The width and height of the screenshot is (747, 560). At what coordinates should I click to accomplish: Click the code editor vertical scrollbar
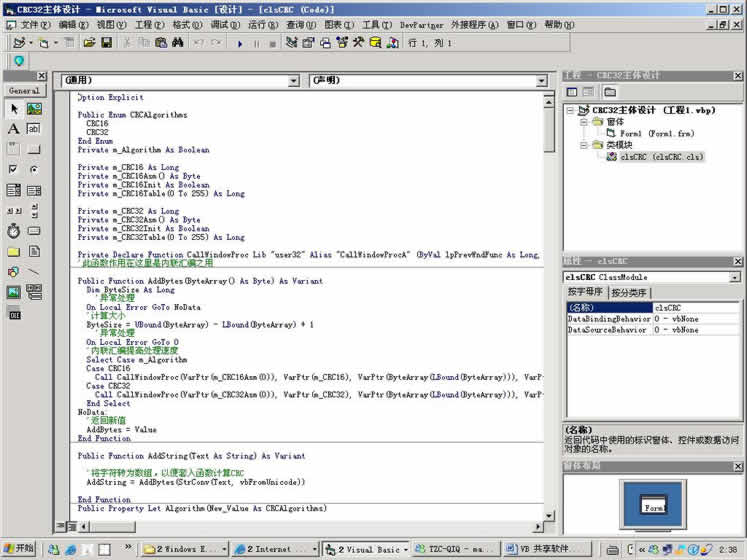tap(549, 300)
